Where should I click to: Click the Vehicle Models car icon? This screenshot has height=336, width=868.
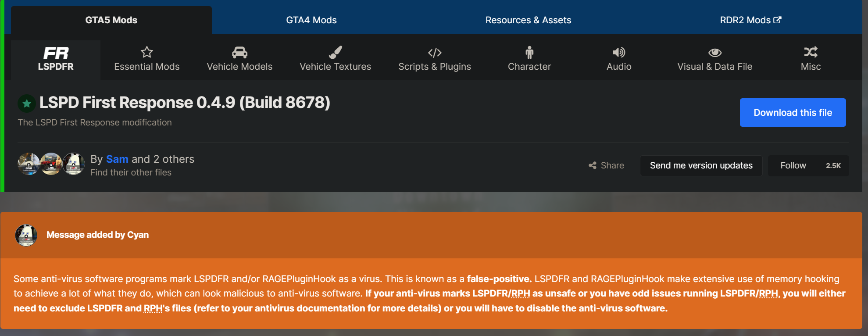239,52
